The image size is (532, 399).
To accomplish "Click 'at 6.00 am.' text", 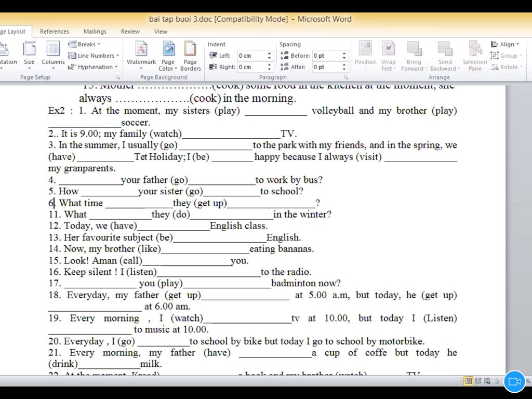I will (x=167, y=307).
